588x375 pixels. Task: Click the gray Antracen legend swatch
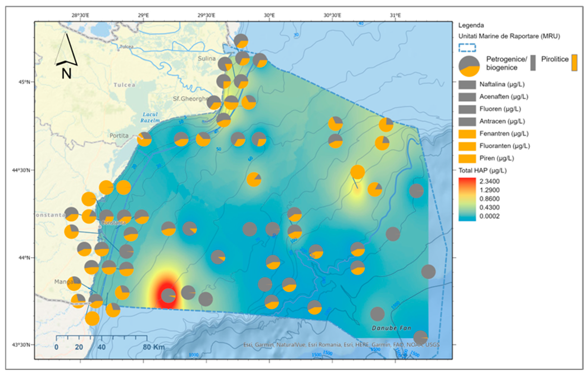[x=467, y=121]
